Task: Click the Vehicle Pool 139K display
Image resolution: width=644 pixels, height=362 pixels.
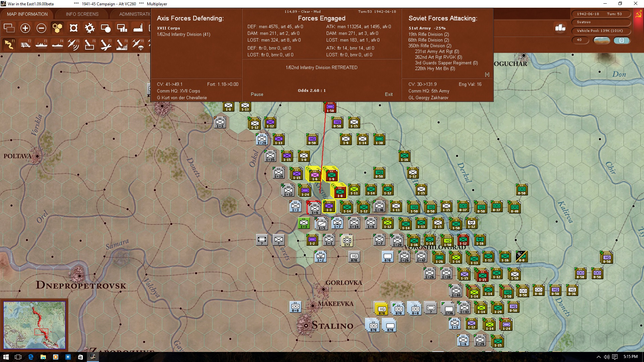Action: pyautogui.click(x=601, y=31)
